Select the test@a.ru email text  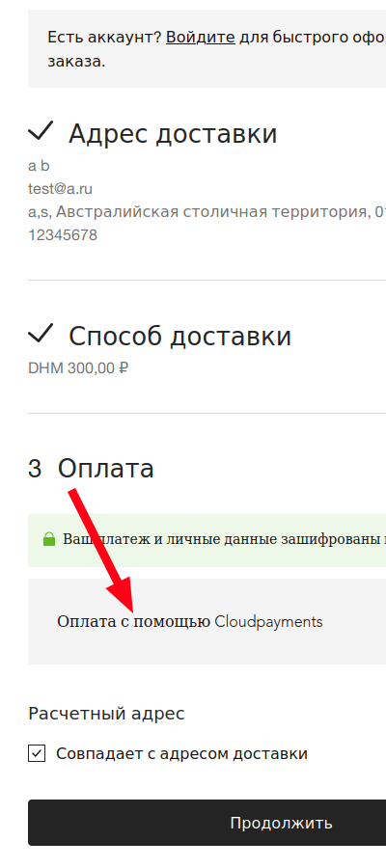(x=61, y=189)
